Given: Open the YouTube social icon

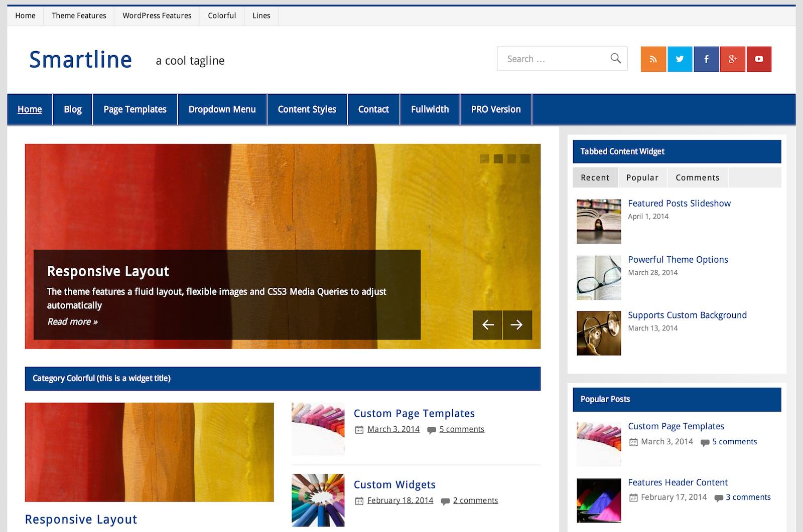Looking at the screenshot, I should 759,59.
